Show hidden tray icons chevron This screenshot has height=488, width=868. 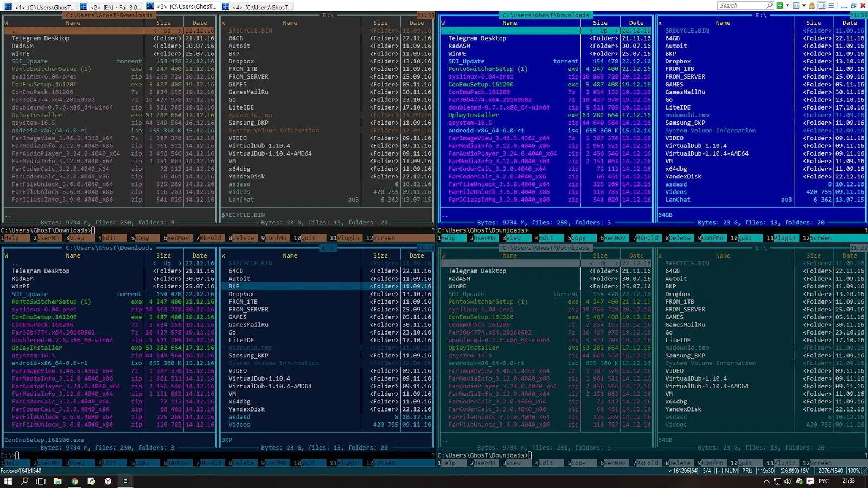(767, 481)
